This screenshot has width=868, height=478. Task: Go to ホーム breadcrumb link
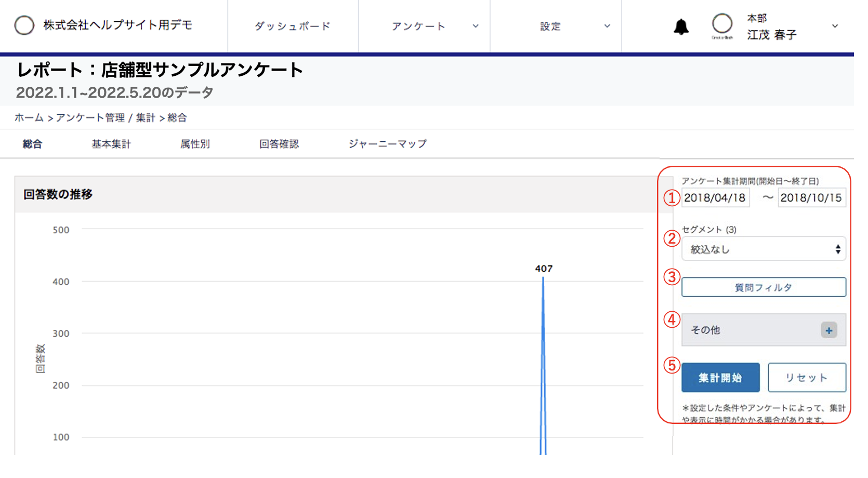click(x=29, y=118)
